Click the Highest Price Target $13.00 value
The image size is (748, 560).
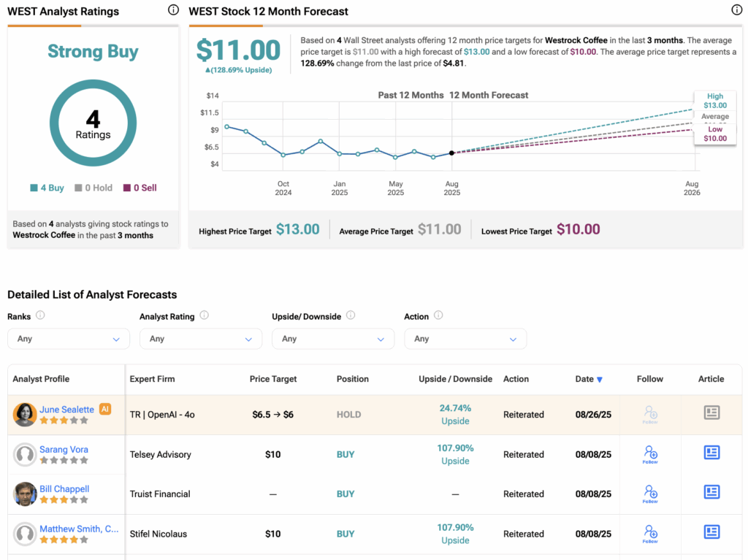click(x=298, y=229)
